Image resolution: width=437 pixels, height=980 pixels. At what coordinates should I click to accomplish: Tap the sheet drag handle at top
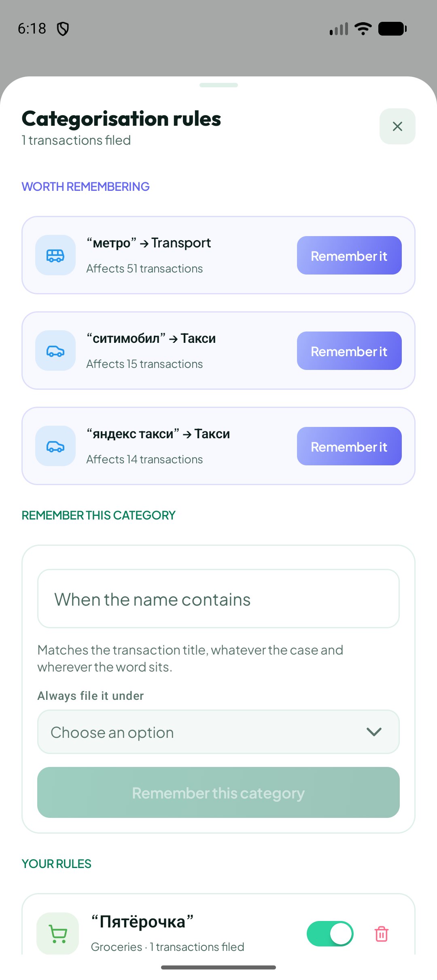218,85
